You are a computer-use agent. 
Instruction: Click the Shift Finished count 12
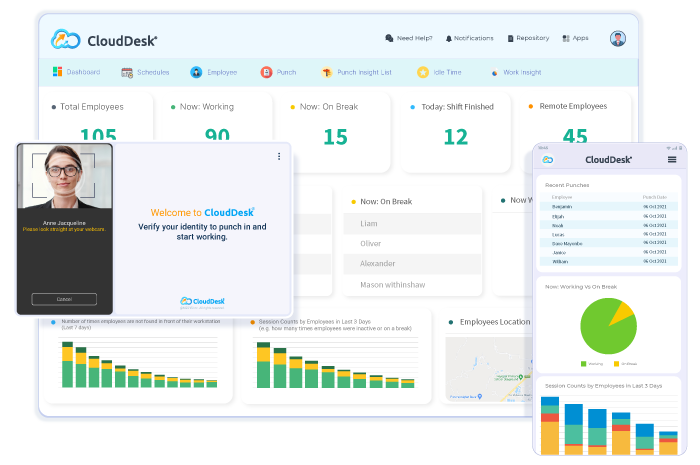click(456, 137)
